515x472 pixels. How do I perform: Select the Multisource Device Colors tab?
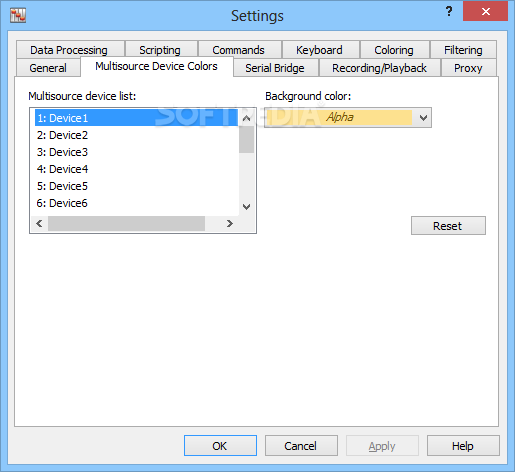(157, 66)
